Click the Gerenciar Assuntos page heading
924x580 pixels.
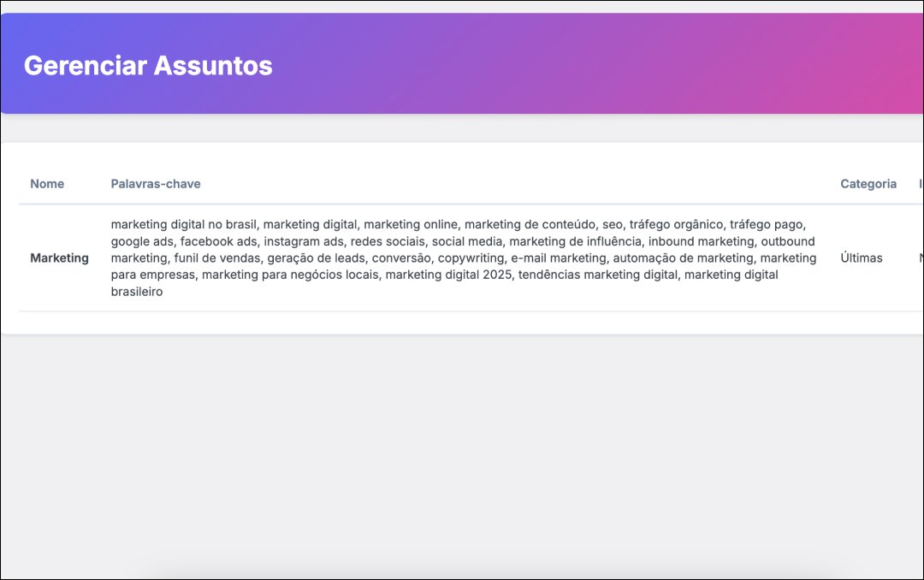(148, 66)
